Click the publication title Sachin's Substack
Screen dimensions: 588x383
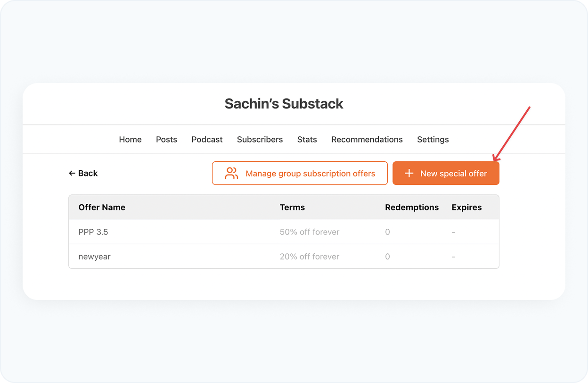[284, 104]
